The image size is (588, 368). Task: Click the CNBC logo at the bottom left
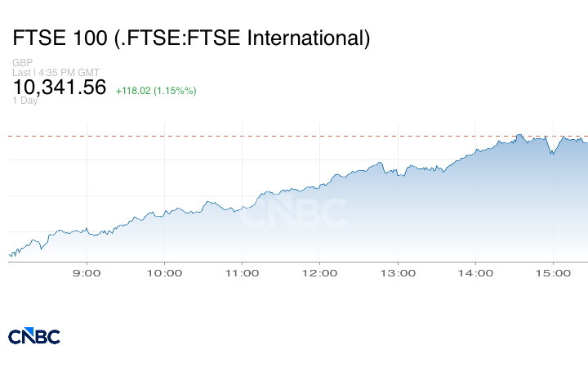point(33,336)
